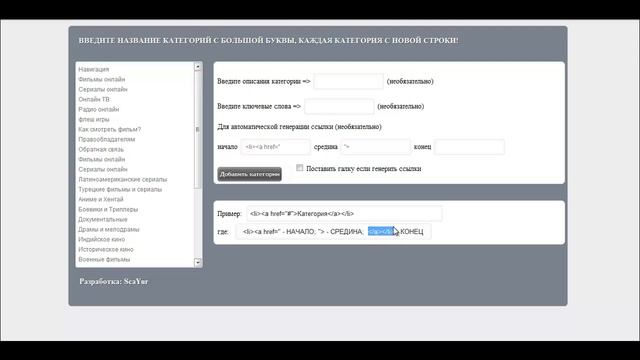
Task: Click the 'средина' link middle field
Action: (376, 147)
